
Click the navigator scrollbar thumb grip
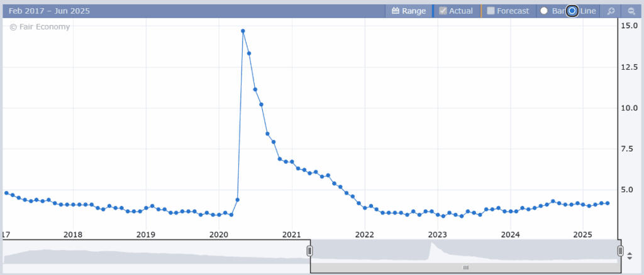pos(465,267)
